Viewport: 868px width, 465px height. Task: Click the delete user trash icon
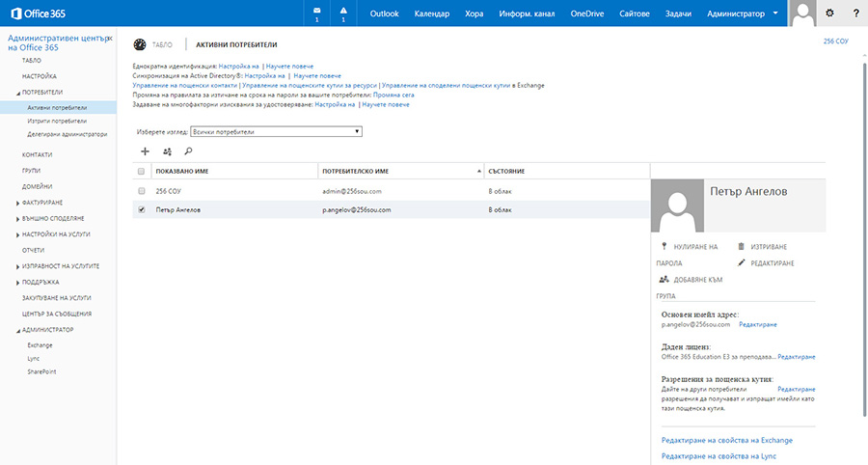(x=742, y=246)
